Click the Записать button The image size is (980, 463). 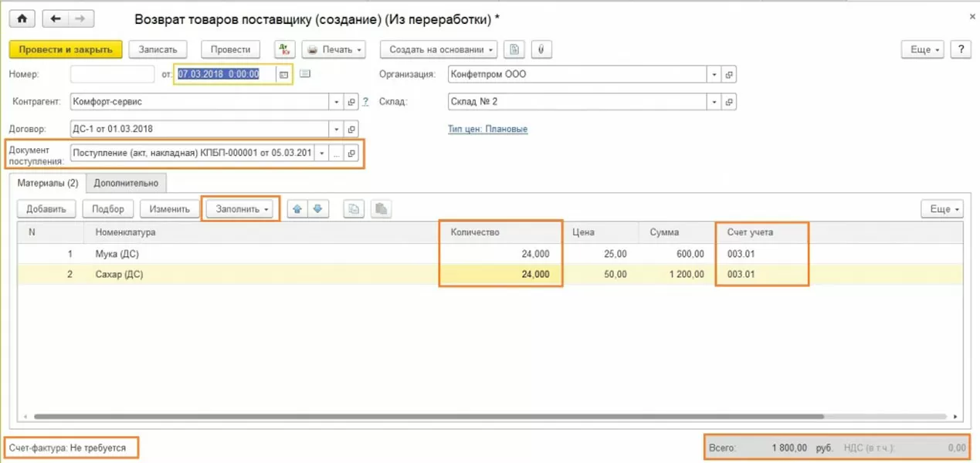click(158, 49)
